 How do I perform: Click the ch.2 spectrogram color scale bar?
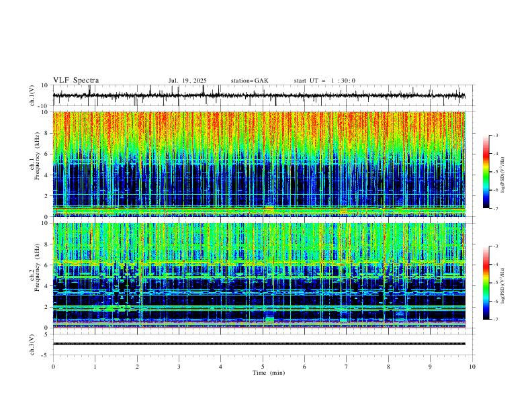[x=486, y=283]
